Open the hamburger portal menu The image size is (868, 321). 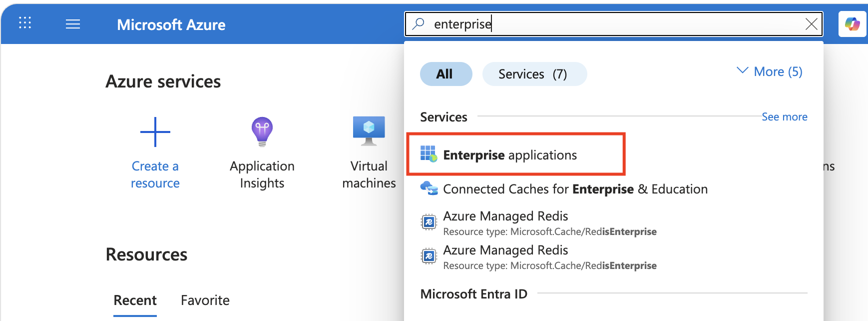click(x=73, y=24)
